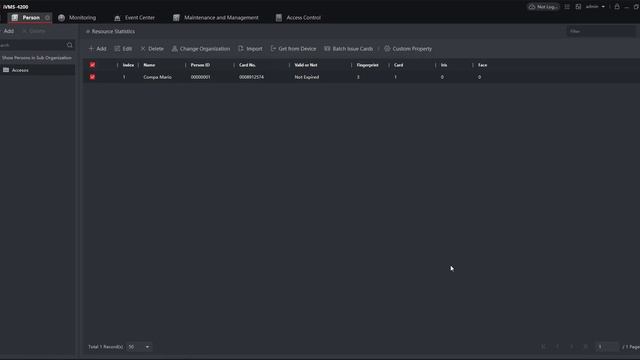
Task: Switch to the Event Center tab
Action: 134,18
